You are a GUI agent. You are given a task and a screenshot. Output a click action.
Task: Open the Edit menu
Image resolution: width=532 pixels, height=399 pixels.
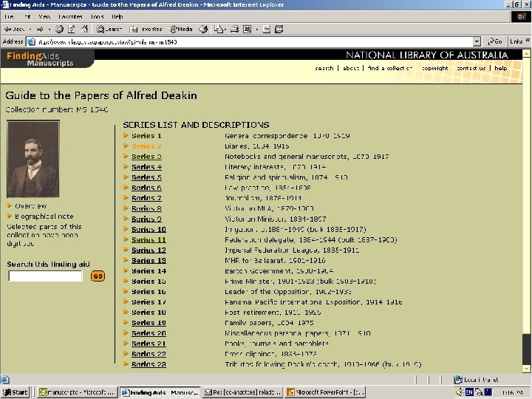[27, 16]
